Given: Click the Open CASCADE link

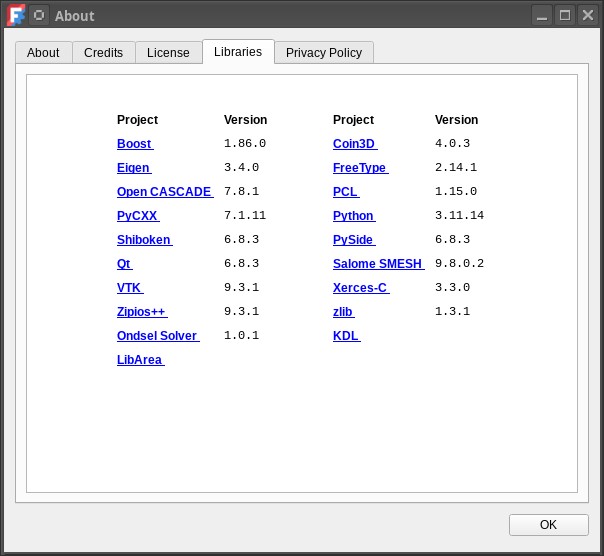Looking at the screenshot, I should pyautogui.click(x=164, y=192).
